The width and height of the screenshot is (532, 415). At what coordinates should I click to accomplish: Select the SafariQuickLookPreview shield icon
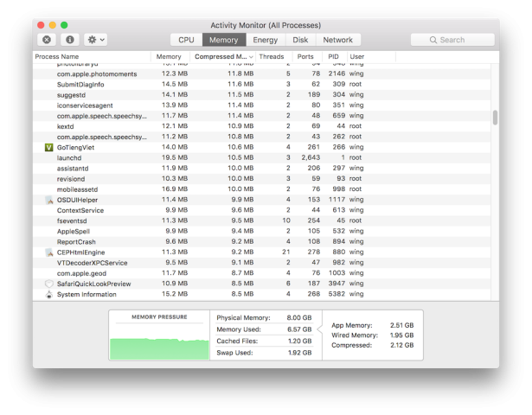pos(48,284)
